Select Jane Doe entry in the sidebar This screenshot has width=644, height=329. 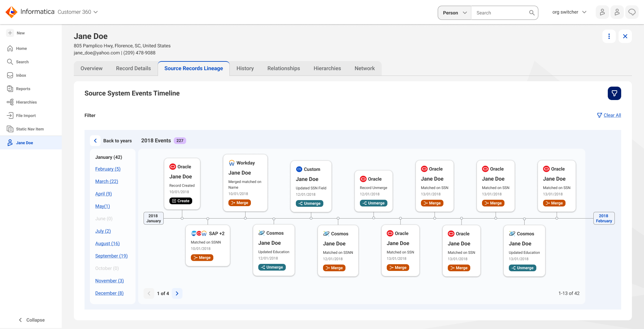pyautogui.click(x=31, y=143)
